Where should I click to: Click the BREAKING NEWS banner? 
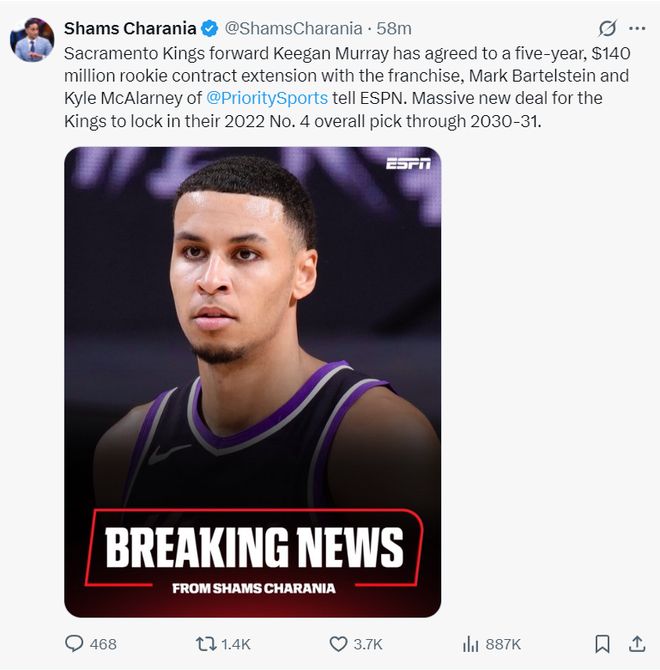253,548
